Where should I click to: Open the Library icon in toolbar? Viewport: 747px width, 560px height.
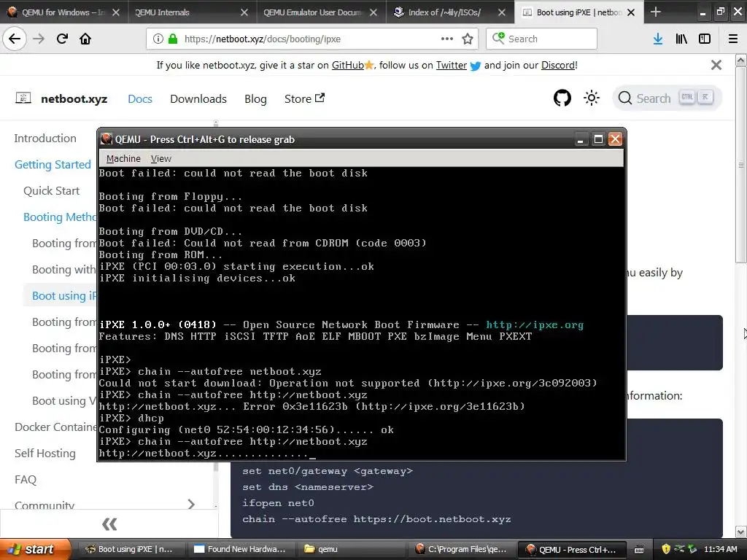(681, 39)
